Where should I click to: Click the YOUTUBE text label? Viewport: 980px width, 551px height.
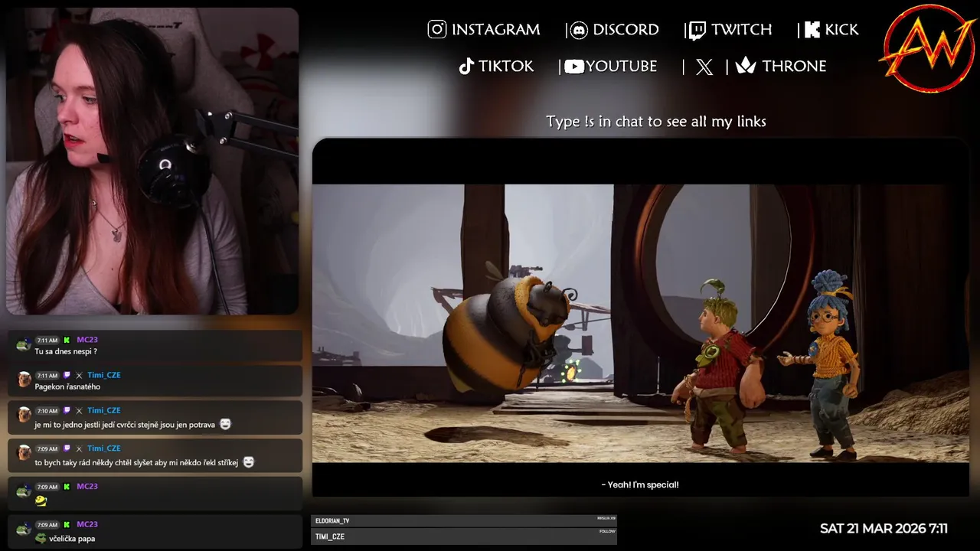622,67
